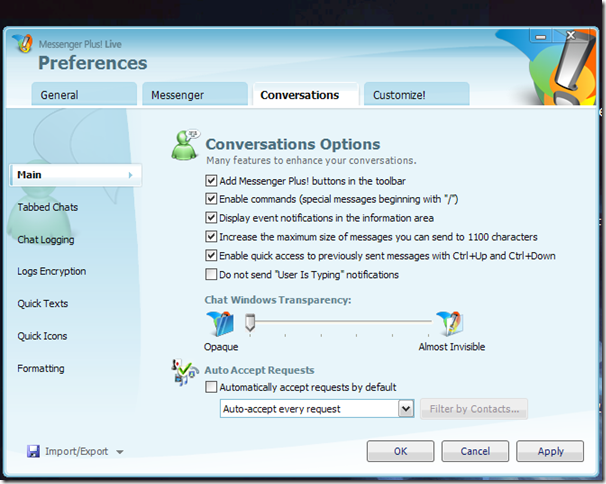Viewport: 606px width, 484px height.
Task: Select Main in the sidebar
Action: (x=76, y=175)
